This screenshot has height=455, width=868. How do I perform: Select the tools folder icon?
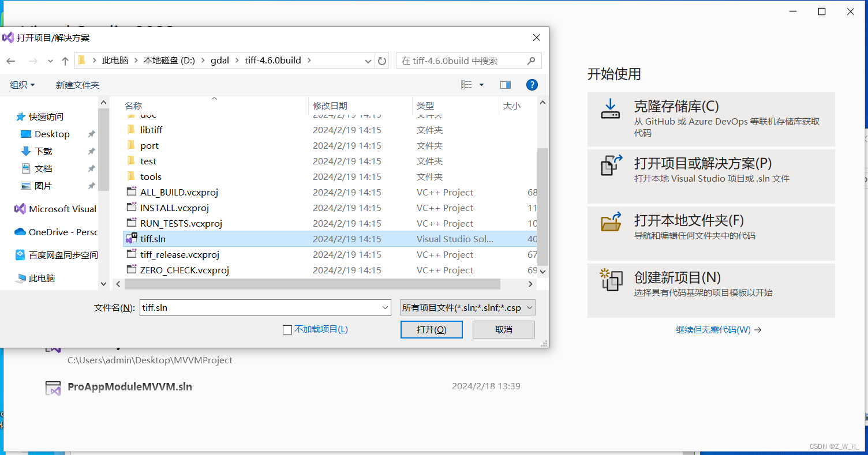[130, 176]
